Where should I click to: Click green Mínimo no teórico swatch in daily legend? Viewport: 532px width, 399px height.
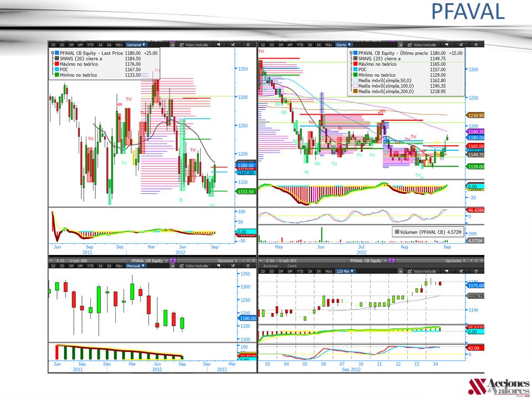pos(355,75)
